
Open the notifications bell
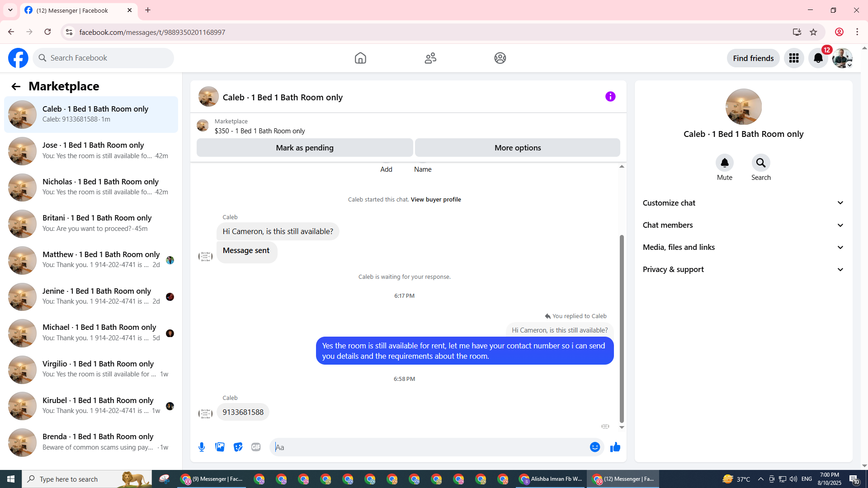point(818,58)
